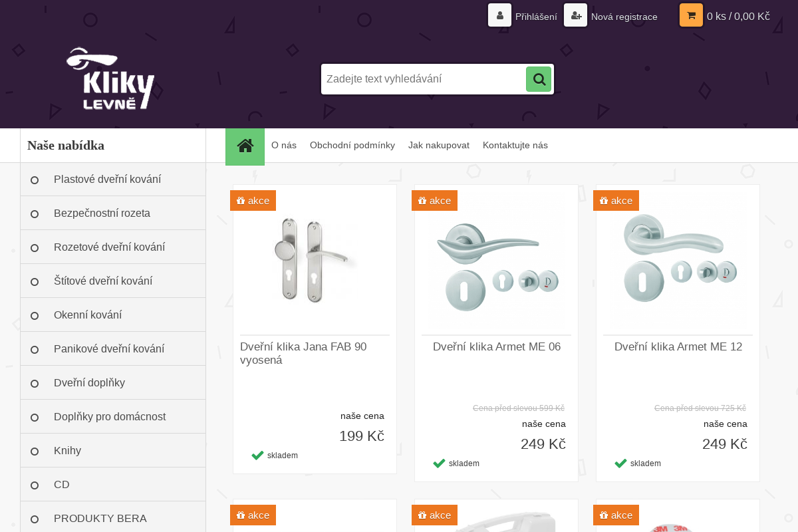
Task: Open the Dveřní klika Armet ME 12 link
Action: click(678, 347)
